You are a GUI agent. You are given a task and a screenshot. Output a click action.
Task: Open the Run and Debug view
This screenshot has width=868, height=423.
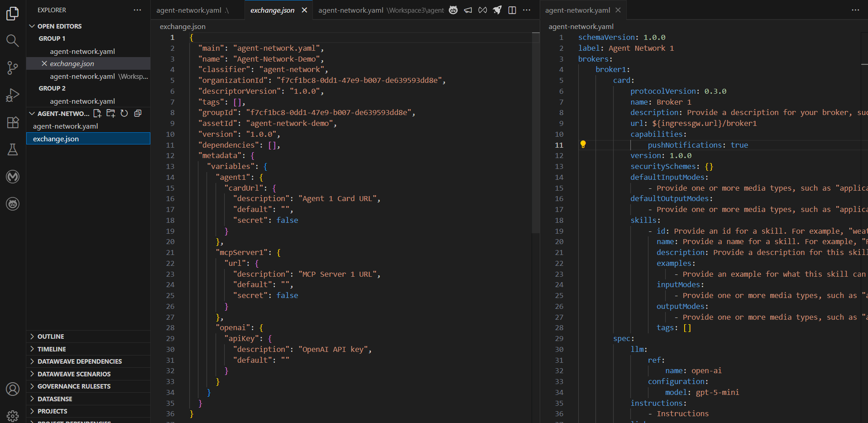click(x=13, y=95)
